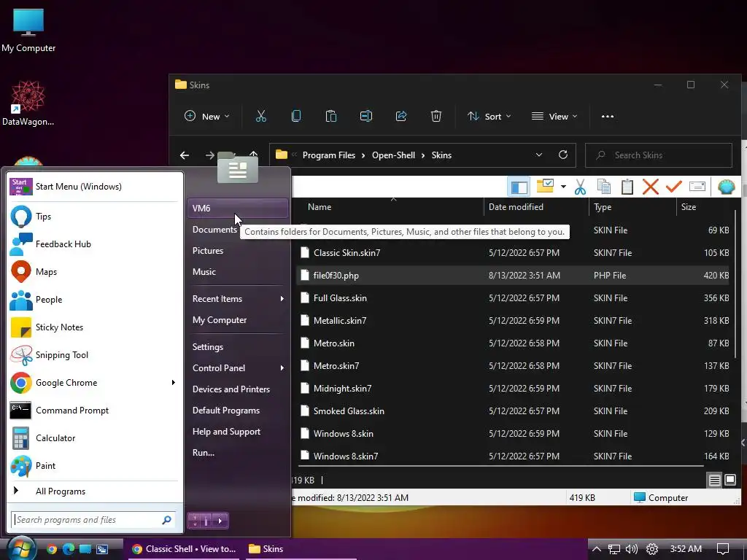Go back in Explorer navigation

coord(185,155)
